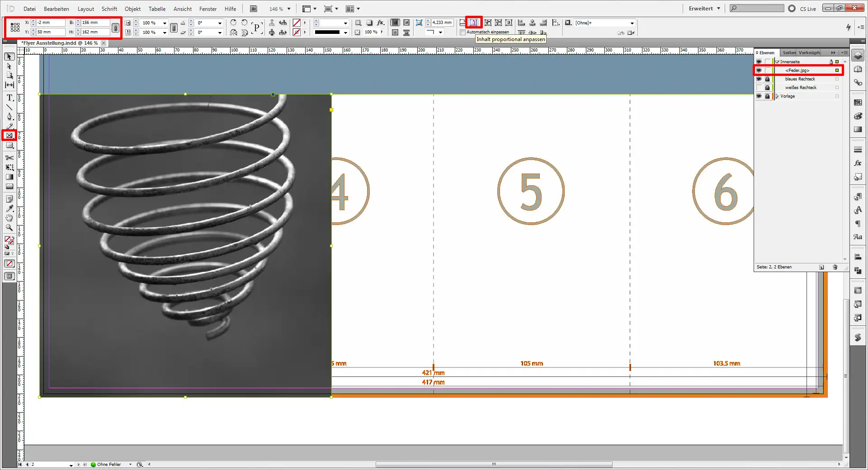The image size is (868, 470).
Task: Select the Hand tool
Action: [x=9, y=218]
